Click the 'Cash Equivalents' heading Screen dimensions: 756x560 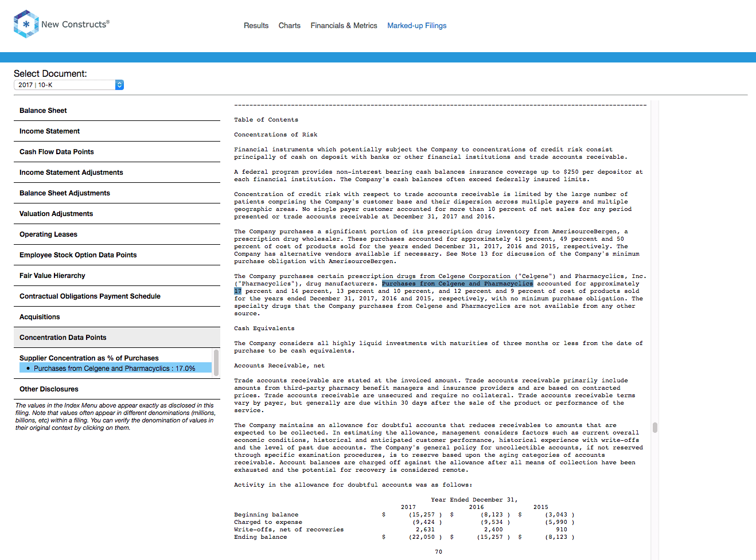(x=264, y=328)
